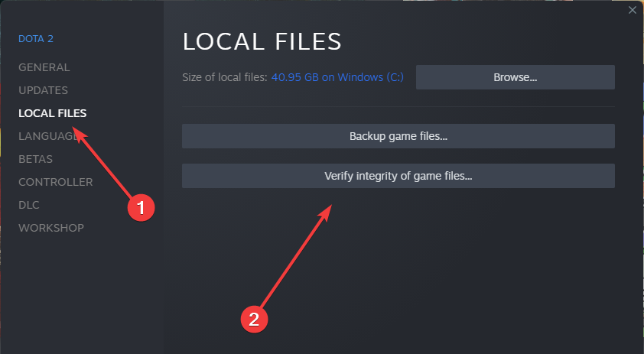The width and height of the screenshot is (644, 354).
Task: Click arrowhead tip of arrow from marker 2
Action: (330, 204)
